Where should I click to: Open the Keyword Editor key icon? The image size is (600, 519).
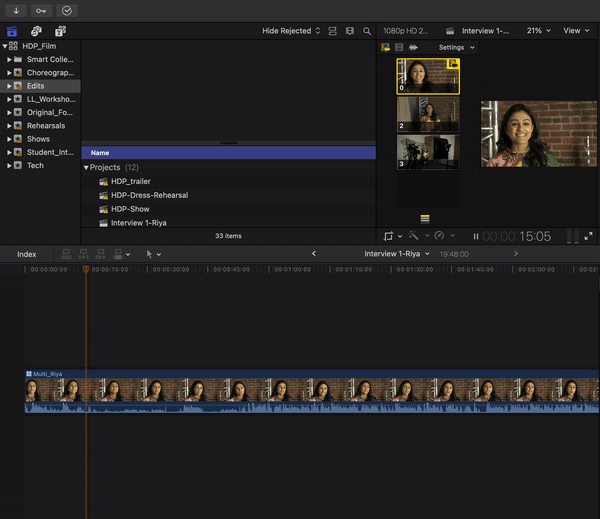[41, 10]
